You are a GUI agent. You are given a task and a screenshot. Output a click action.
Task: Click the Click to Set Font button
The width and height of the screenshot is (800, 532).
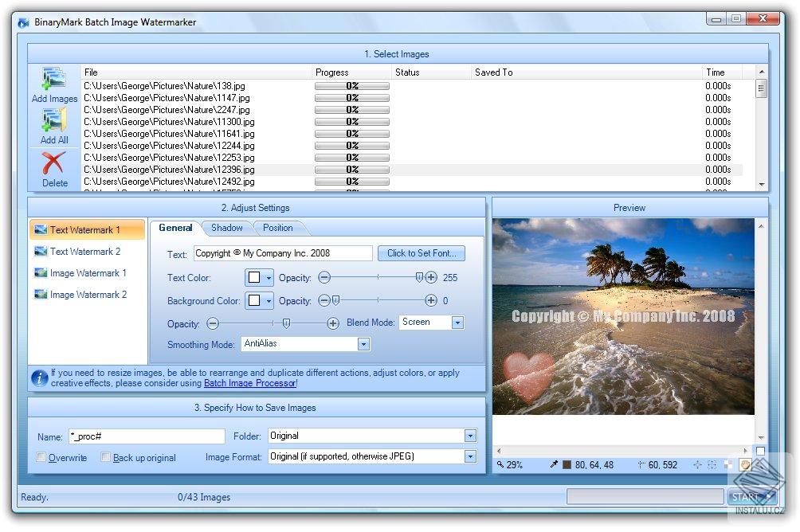coord(422,253)
